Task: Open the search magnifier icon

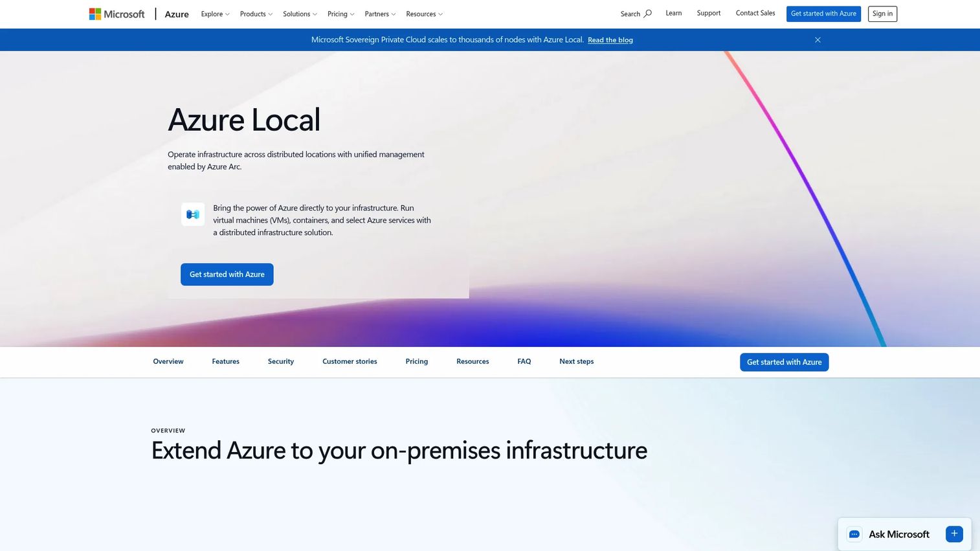Action: coord(647,14)
